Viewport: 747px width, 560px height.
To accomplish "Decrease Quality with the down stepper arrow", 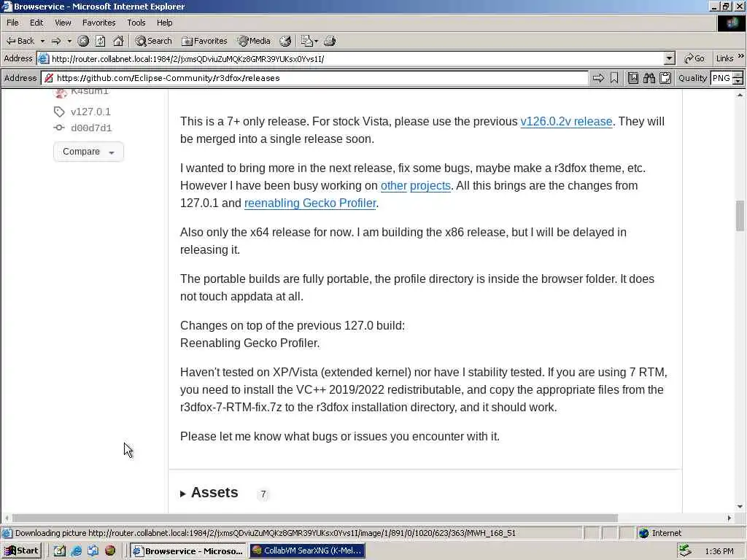I will (738, 82).
